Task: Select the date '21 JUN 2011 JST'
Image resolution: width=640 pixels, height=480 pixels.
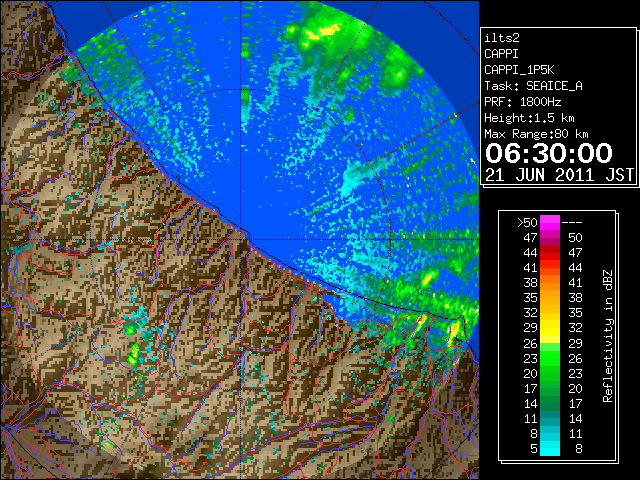Action: (559, 175)
